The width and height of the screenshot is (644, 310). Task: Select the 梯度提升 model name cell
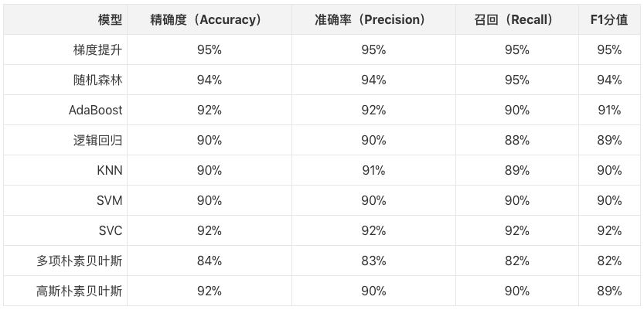point(97,50)
